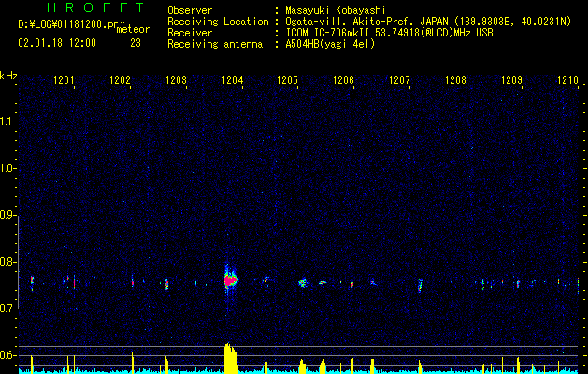This screenshot has width=588, height=374.
Task: Click the large pink meteor echo at 1204
Action: pyautogui.click(x=230, y=280)
